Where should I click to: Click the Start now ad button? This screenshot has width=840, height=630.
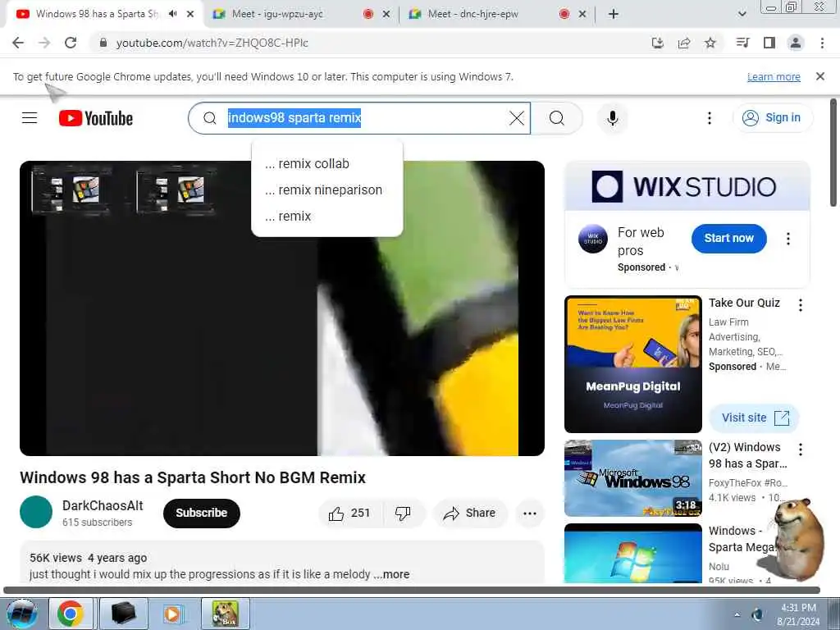coord(728,239)
